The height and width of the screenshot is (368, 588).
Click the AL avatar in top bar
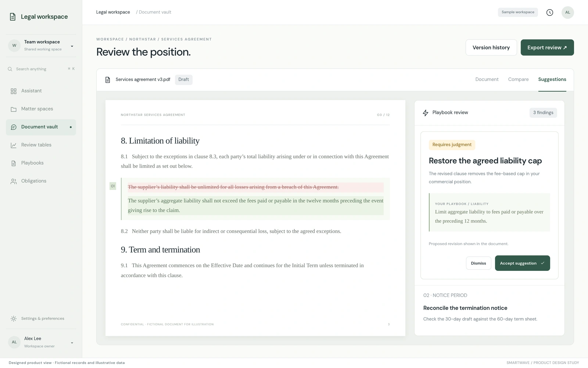[568, 13]
